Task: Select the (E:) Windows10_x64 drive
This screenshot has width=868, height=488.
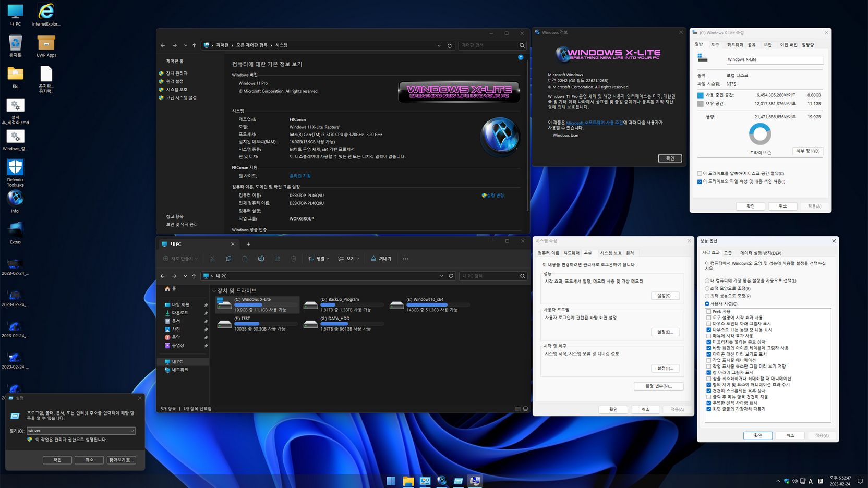Action: (x=429, y=304)
